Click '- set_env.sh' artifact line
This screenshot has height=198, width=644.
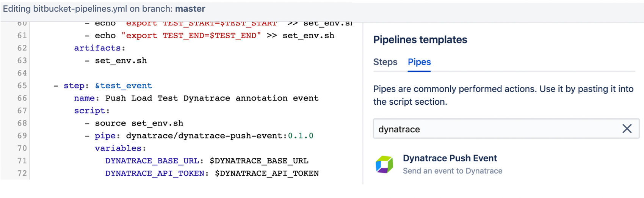tap(116, 61)
